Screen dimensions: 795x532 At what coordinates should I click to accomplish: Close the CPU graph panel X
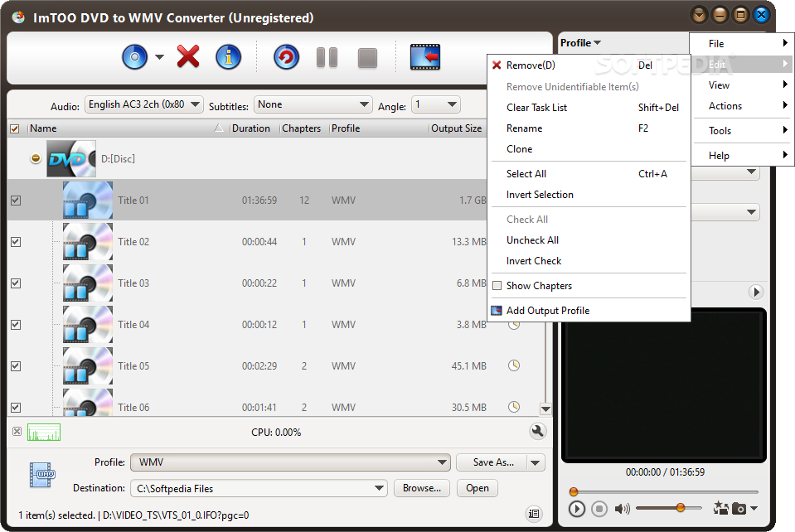pyautogui.click(x=17, y=432)
